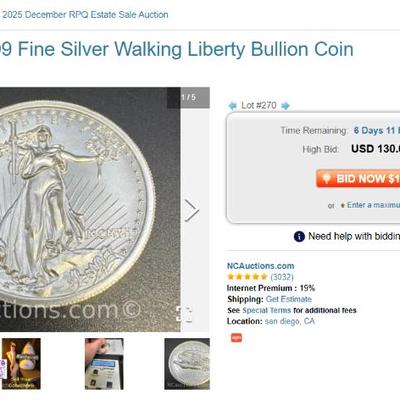The width and height of the screenshot is (400, 400).
Task: View the 3032 seller reviews
Action: point(282,277)
